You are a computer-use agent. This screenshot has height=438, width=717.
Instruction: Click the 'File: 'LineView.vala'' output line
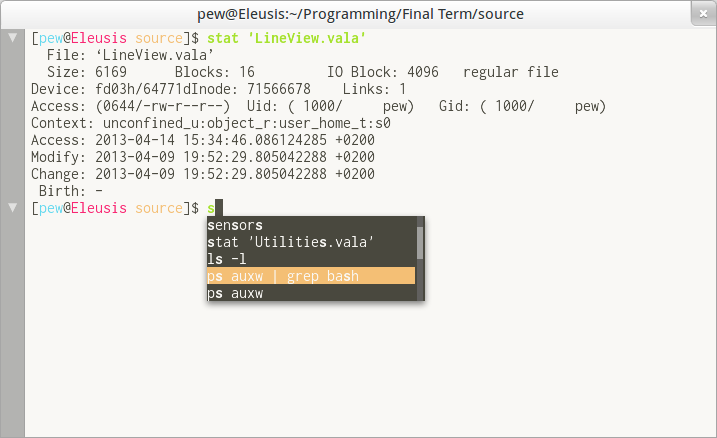click(130, 55)
